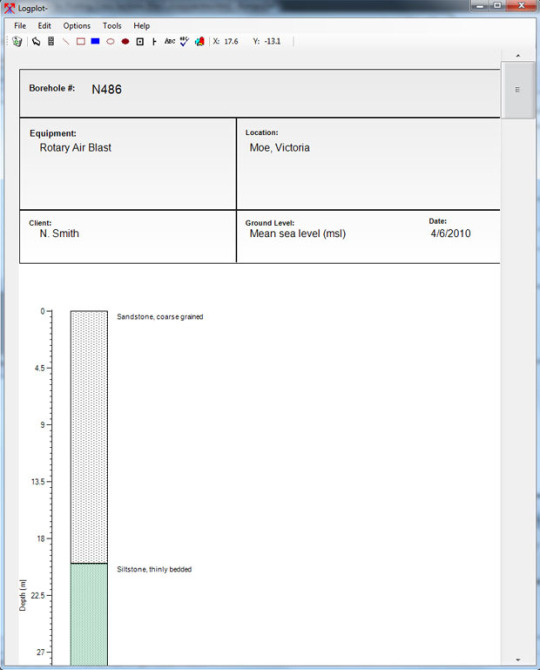
Task: Click the Moe, Victoria location text
Action: click(280, 147)
